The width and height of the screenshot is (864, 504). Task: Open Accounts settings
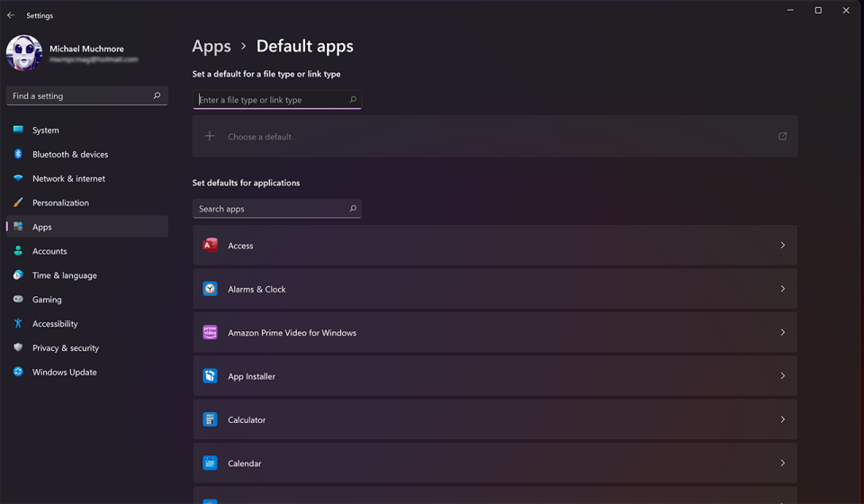point(87,251)
